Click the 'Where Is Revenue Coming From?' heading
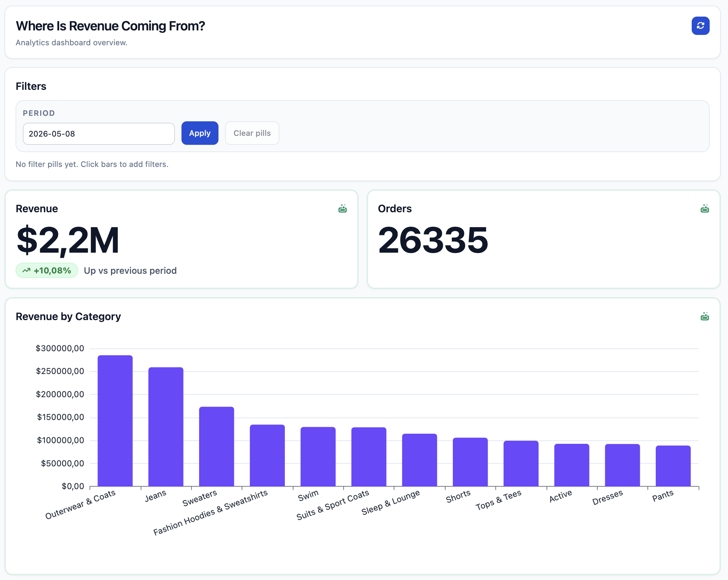The height and width of the screenshot is (580, 728). (110, 26)
